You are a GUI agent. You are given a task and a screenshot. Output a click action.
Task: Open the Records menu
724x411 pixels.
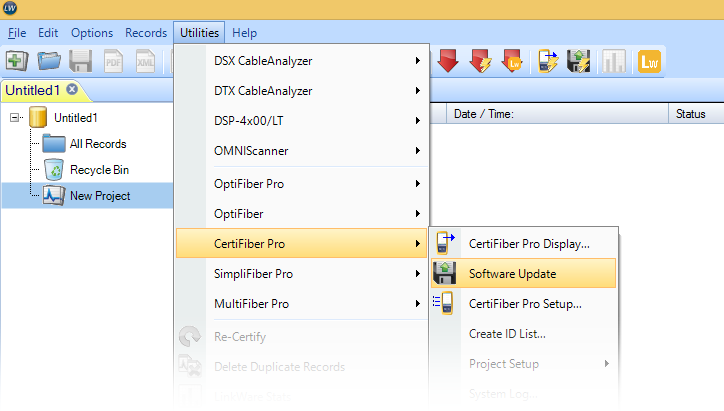pyautogui.click(x=146, y=33)
